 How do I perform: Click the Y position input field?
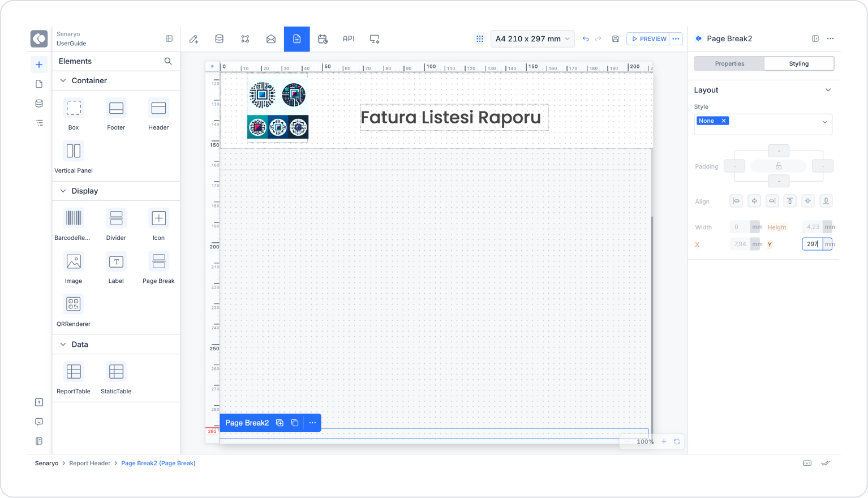(x=813, y=244)
